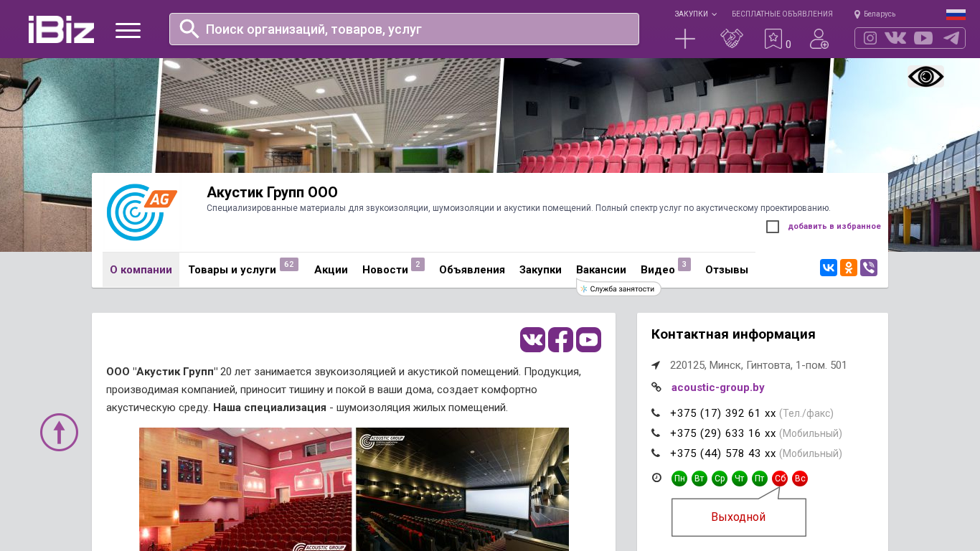Share via the blue VK button
The image size is (980, 551).
click(829, 268)
